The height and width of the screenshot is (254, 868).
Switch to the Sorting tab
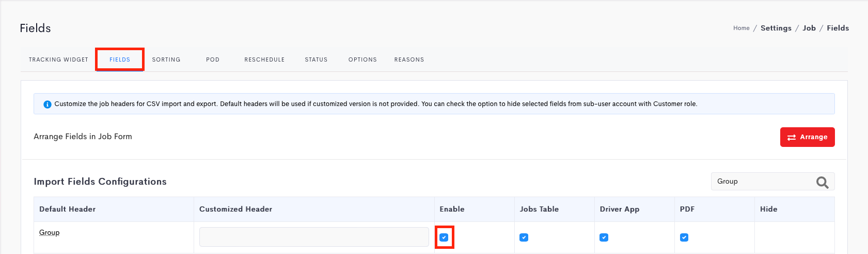166,59
